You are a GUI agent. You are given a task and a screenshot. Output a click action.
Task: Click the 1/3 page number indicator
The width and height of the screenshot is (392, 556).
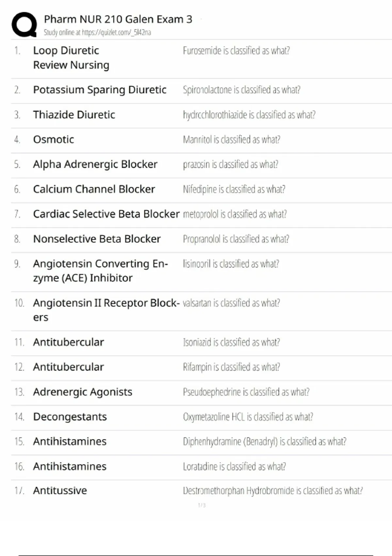point(202,505)
